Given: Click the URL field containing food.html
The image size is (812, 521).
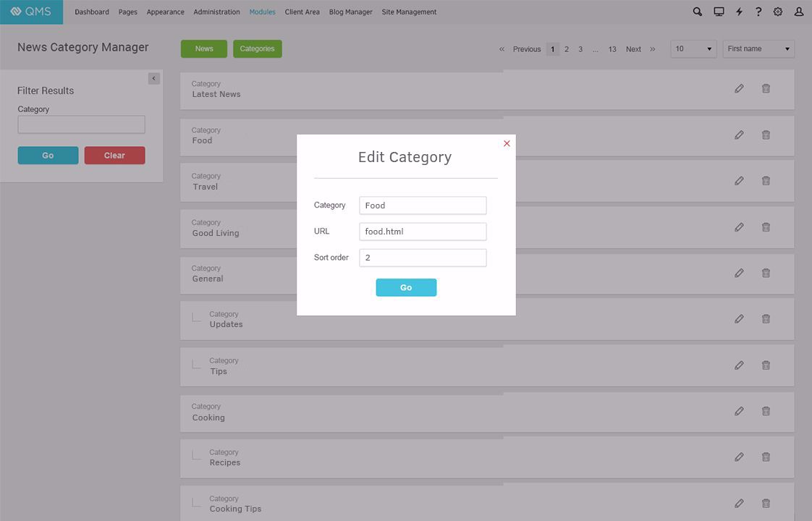Looking at the screenshot, I should click(x=423, y=232).
